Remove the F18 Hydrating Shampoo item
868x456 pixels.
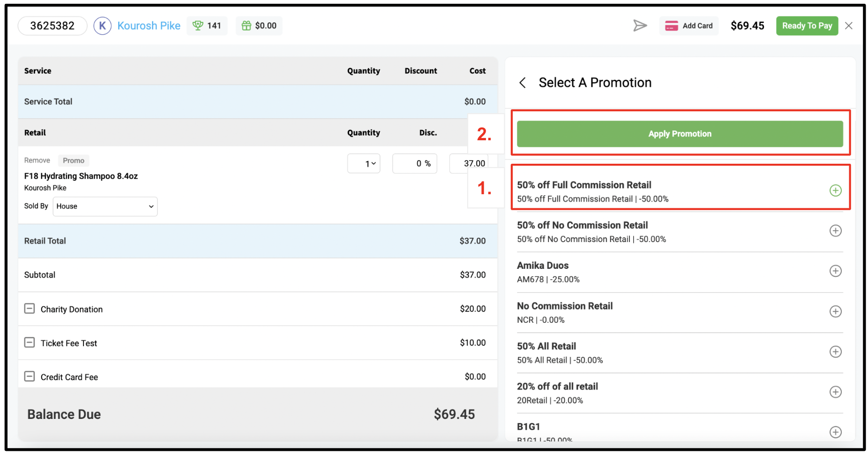[x=37, y=160]
